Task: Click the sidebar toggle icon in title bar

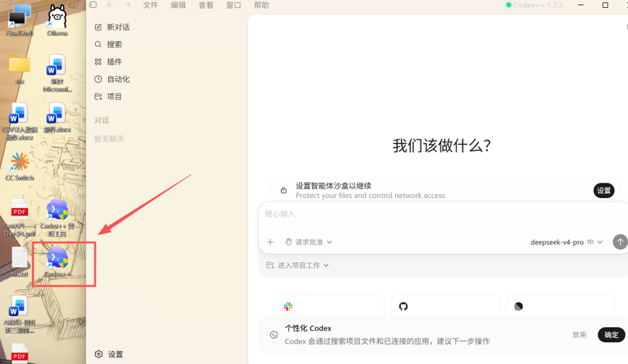Action: [x=93, y=5]
